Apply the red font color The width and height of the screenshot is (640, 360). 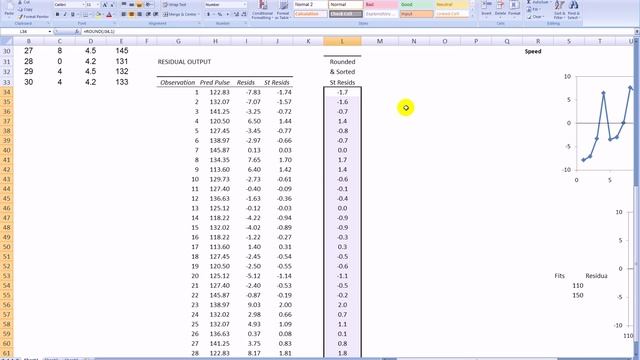coord(109,14)
